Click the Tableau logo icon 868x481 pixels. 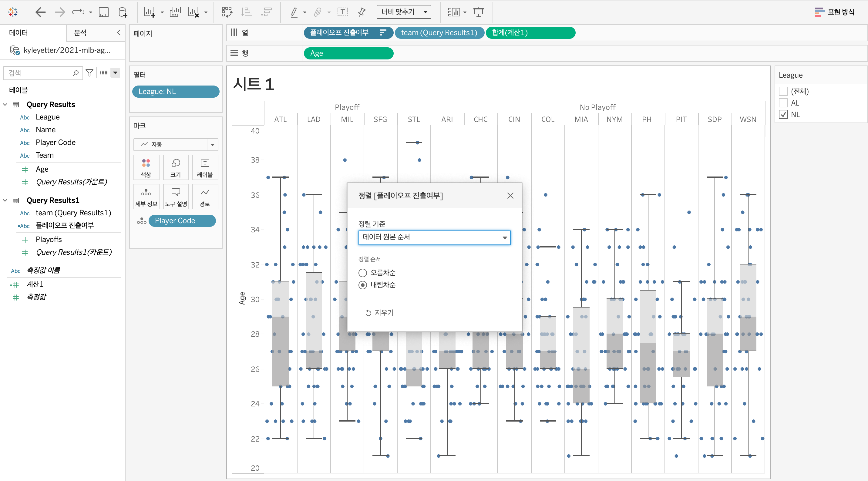point(13,12)
